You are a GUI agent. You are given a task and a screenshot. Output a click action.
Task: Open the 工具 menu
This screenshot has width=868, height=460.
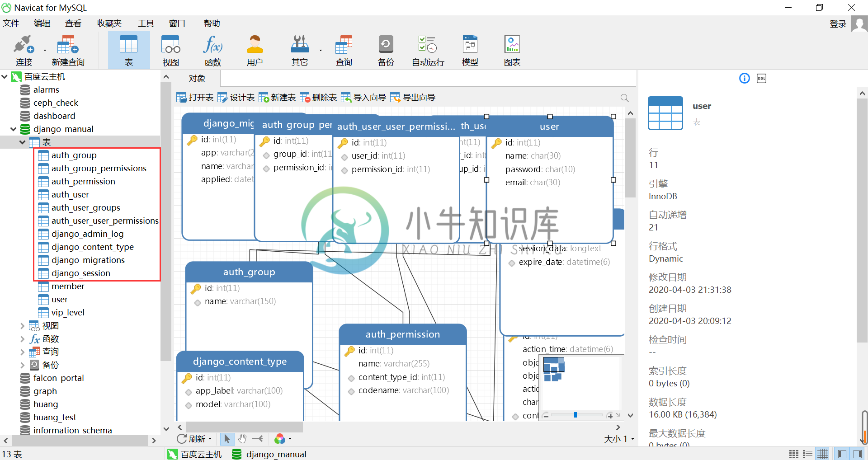(x=146, y=23)
